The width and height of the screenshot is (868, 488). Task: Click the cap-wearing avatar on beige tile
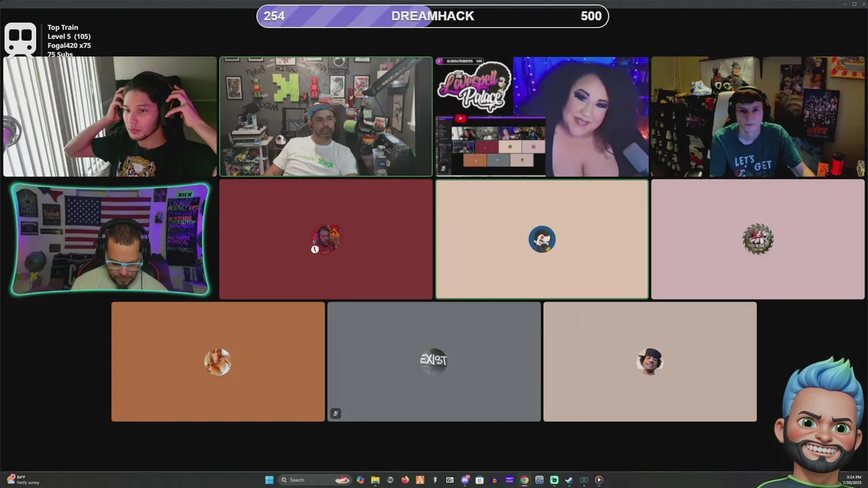click(650, 361)
